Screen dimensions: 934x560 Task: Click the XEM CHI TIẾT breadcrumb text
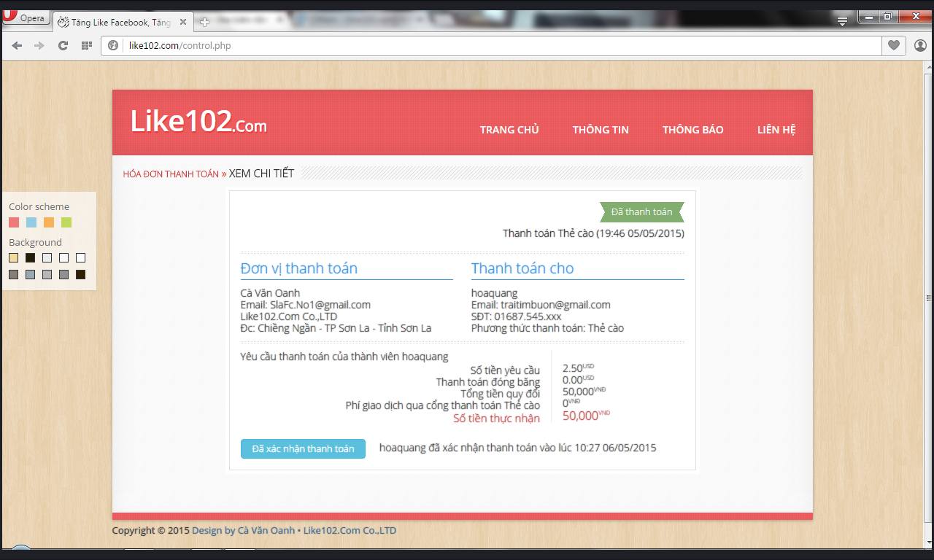(x=261, y=174)
